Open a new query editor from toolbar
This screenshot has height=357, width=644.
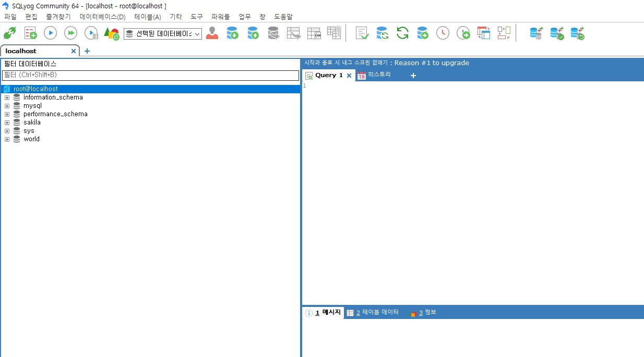click(30, 33)
